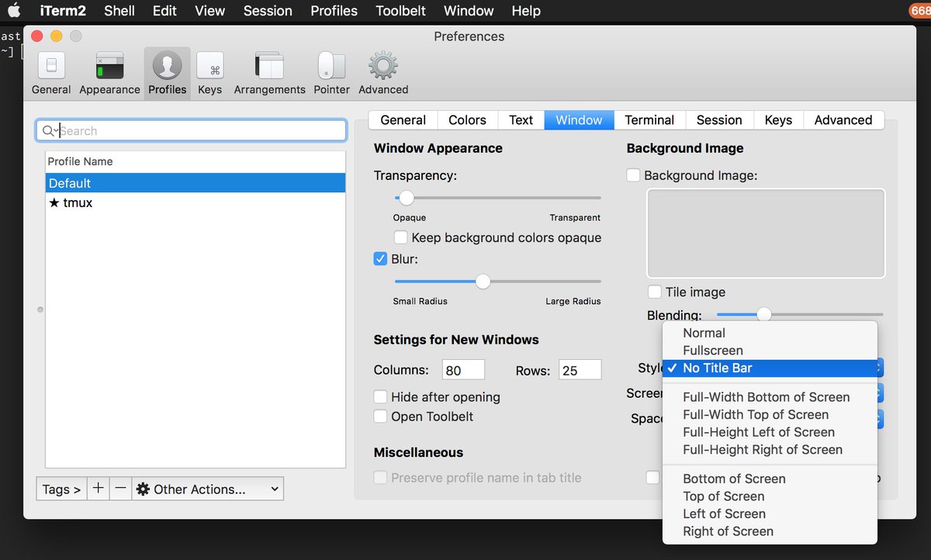The height and width of the screenshot is (560, 931).
Task: Remove selected profile with minus button
Action: tap(120, 489)
